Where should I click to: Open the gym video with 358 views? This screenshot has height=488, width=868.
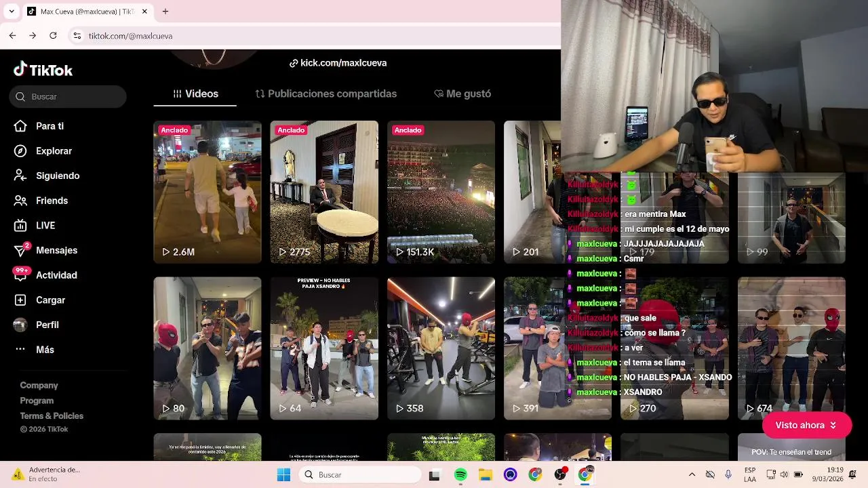click(x=441, y=348)
